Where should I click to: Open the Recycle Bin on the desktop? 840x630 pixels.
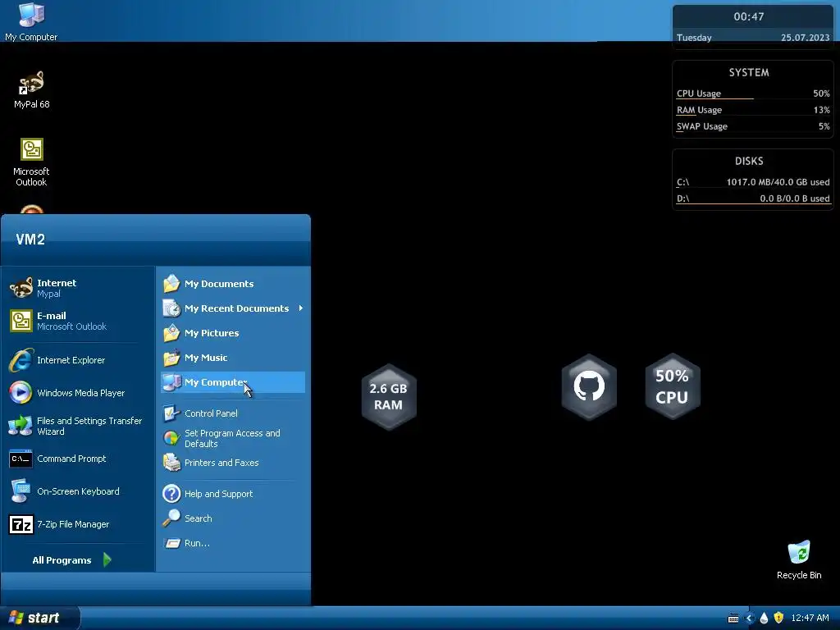(799, 559)
